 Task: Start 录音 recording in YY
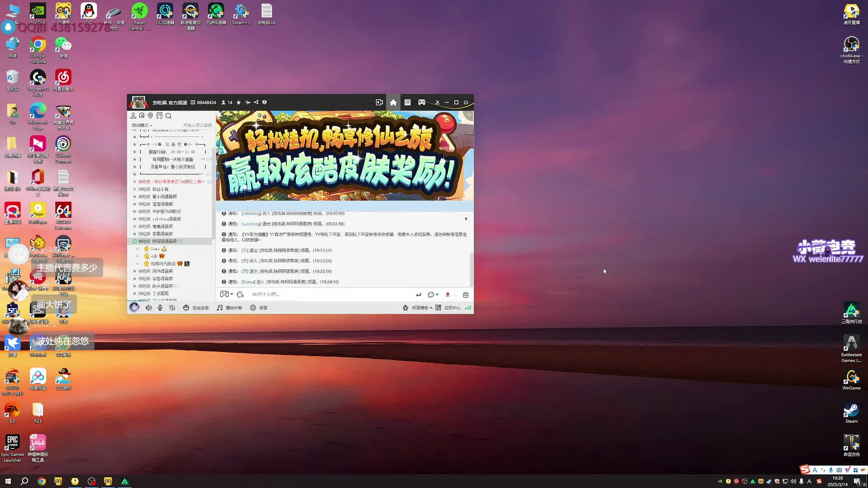point(259,308)
